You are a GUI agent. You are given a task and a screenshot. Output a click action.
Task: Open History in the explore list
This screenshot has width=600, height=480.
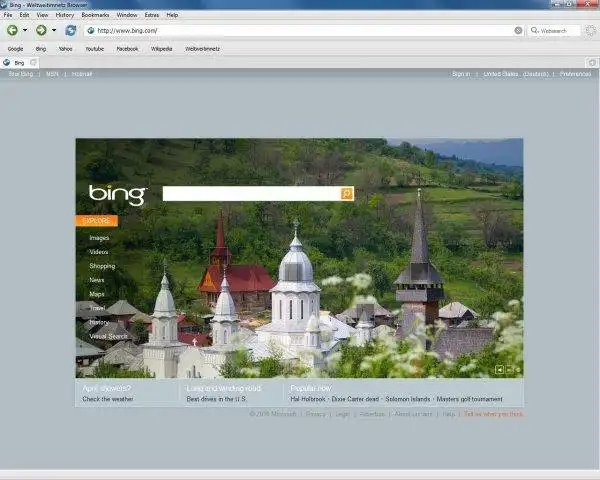tap(99, 322)
